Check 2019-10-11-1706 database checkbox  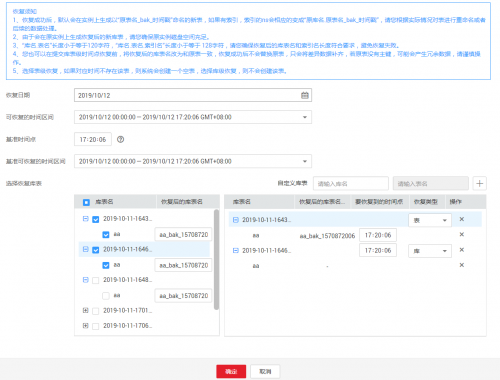96,326
